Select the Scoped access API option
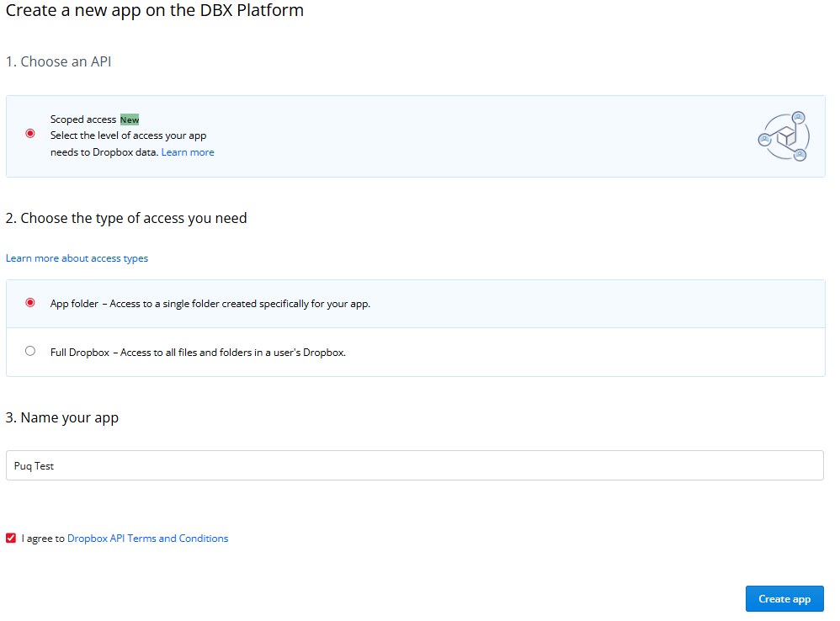The width and height of the screenshot is (840, 621). click(x=30, y=133)
